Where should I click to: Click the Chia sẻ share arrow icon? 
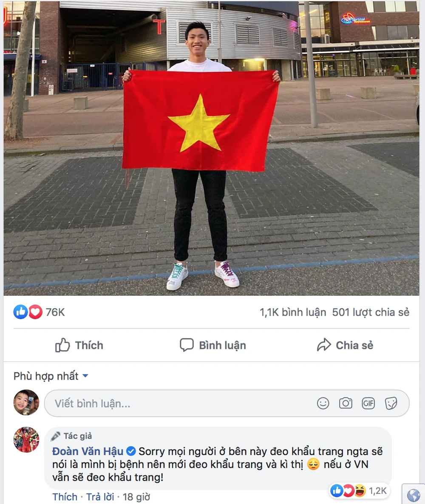(324, 345)
